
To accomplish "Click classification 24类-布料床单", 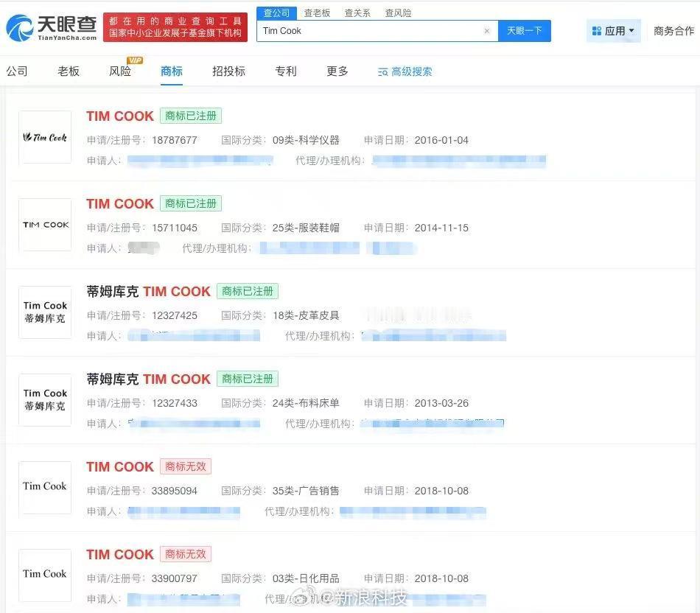I will [306, 403].
